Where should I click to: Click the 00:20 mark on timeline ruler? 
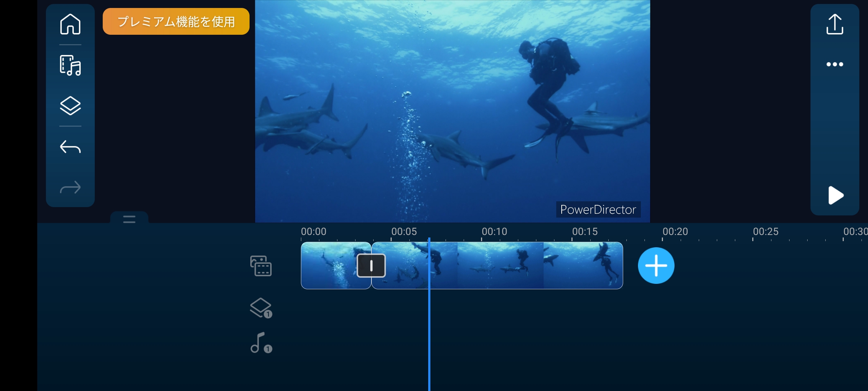(x=675, y=232)
